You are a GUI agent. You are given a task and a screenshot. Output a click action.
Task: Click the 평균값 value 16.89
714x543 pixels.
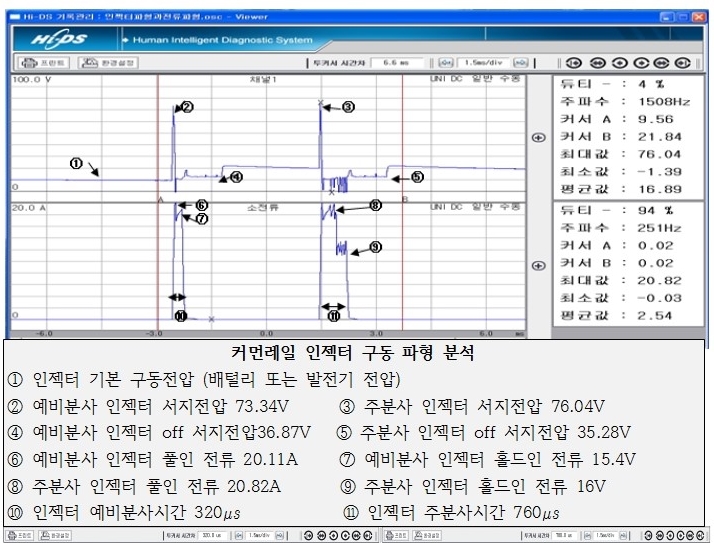[659, 189]
